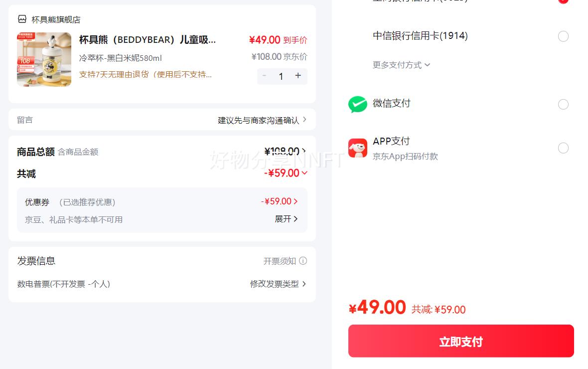Increase quantity with the plus button
588x369 pixels.
click(298, 76)
